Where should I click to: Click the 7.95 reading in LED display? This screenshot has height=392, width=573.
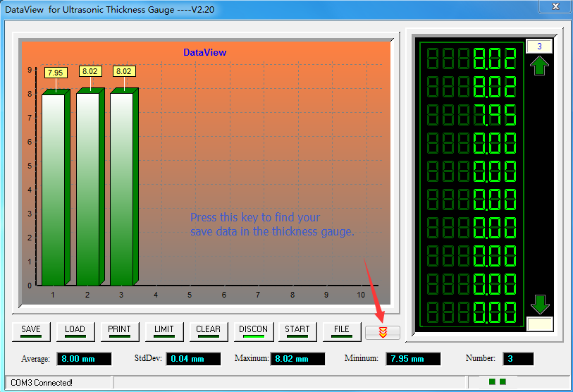[472, 115]
